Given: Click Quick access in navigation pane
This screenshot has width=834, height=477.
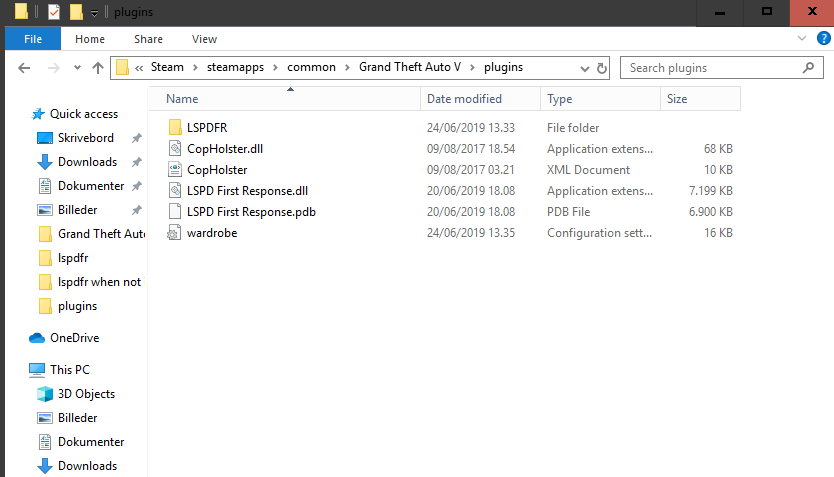Looking at the screenshot, I should pyautogui.click(x=84, y=114).
